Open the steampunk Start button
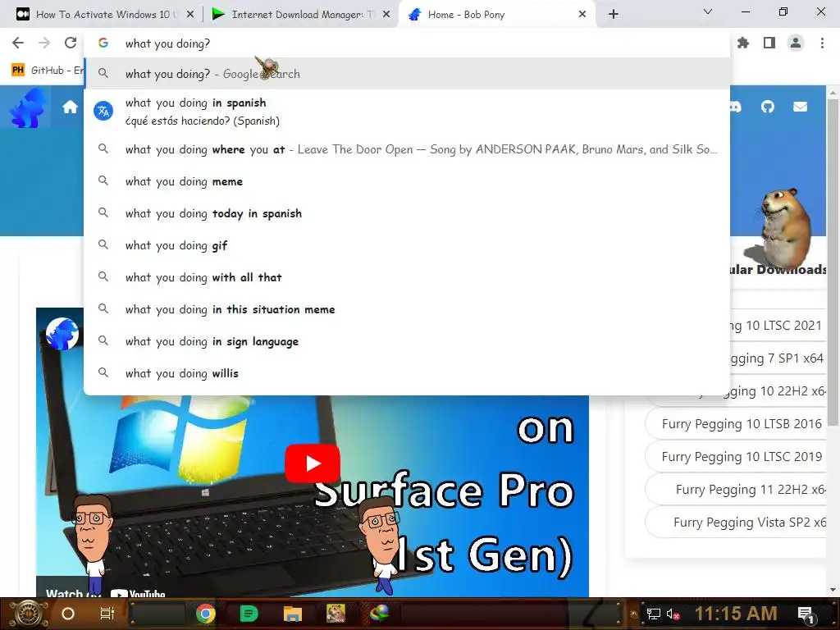The height and width of the screenshot is (630, 840). pos(28,614)
